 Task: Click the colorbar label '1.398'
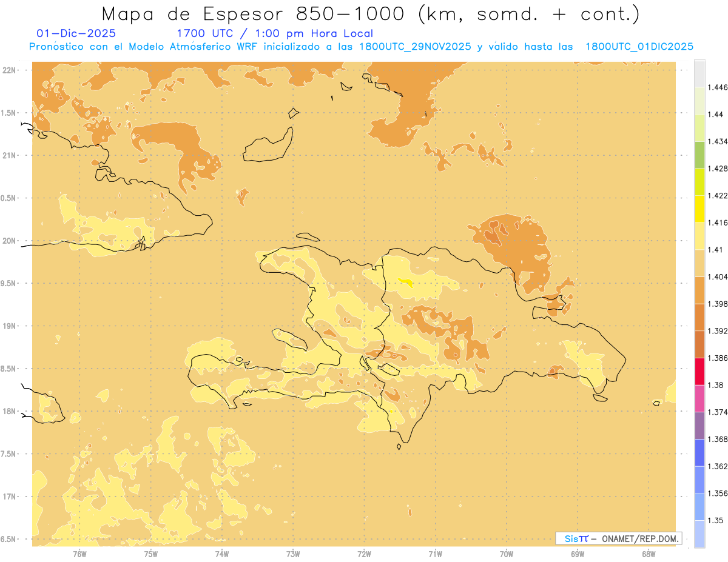(x=717, y=304)
